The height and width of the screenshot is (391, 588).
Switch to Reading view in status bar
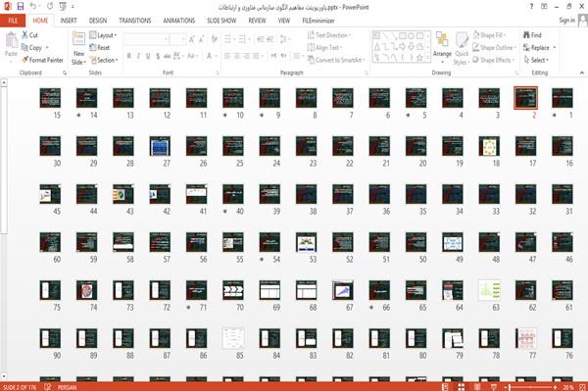tap(477, 387)
